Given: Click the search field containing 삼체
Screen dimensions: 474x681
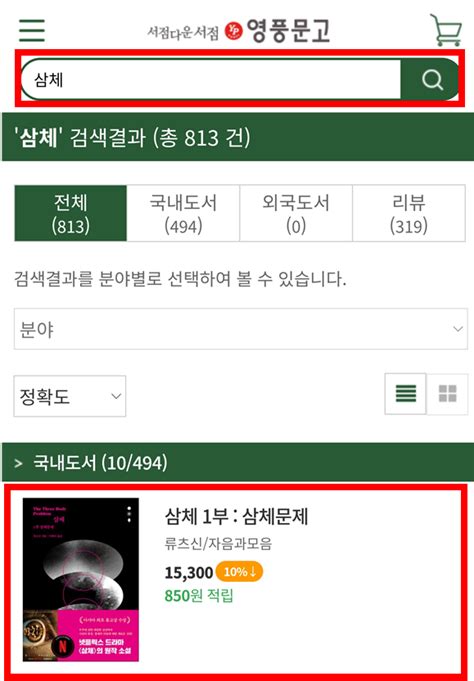Looking at the screenshot, I should click(211, 79).
